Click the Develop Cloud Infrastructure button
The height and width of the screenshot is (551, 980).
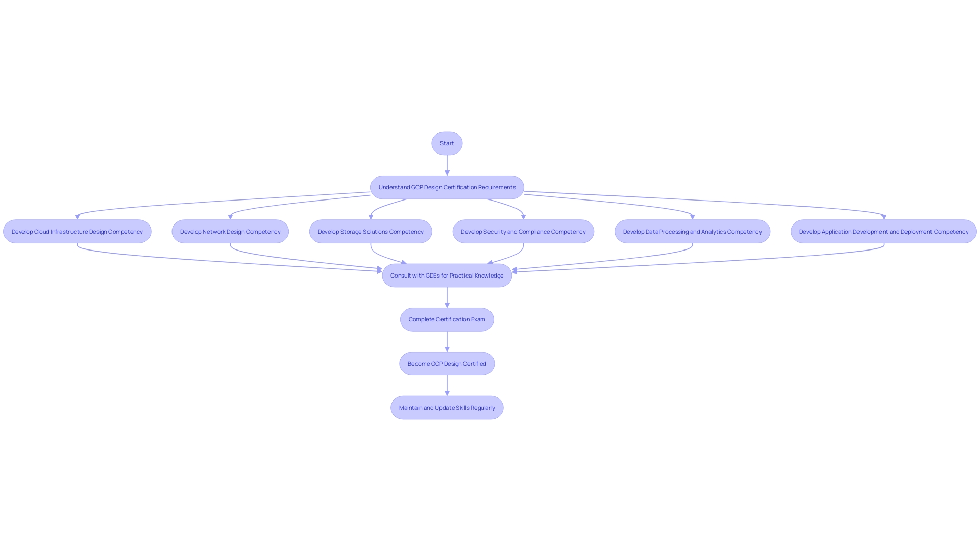(x=77, y=231)
